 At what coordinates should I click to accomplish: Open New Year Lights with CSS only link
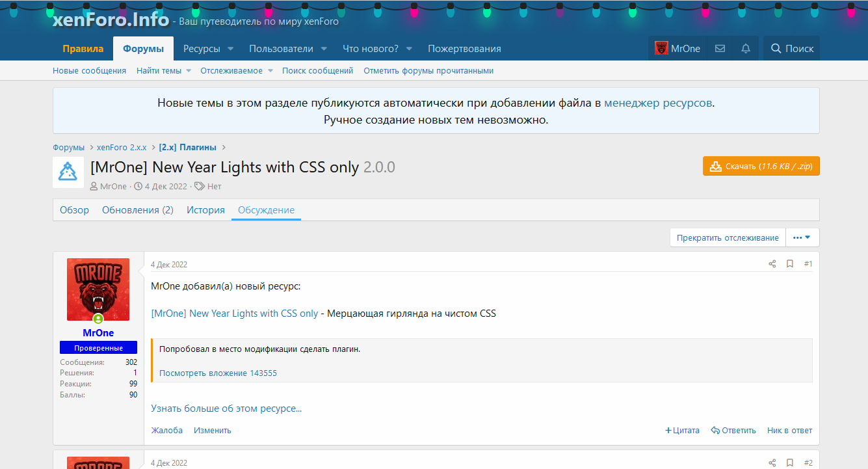coord(235,314)
